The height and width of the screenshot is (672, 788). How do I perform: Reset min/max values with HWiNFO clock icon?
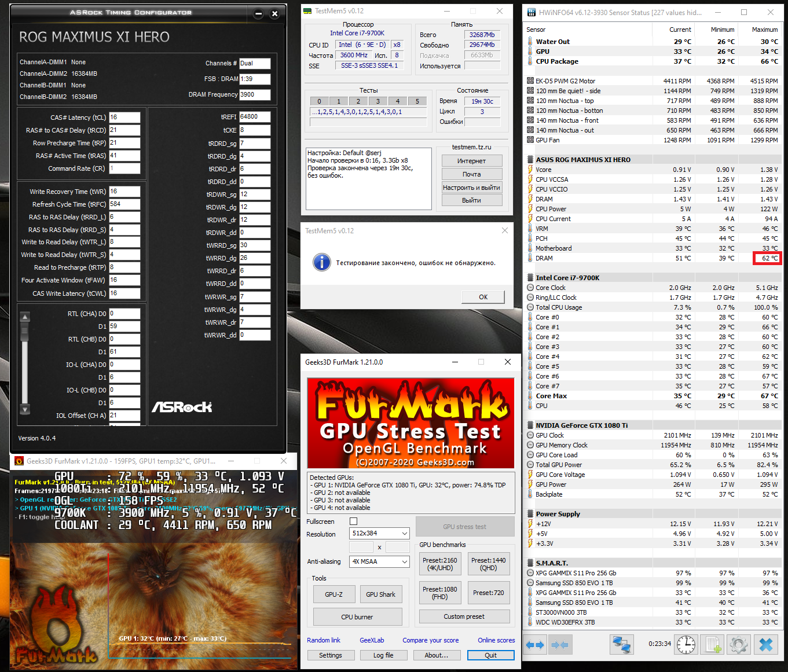(x=686, y=644)
